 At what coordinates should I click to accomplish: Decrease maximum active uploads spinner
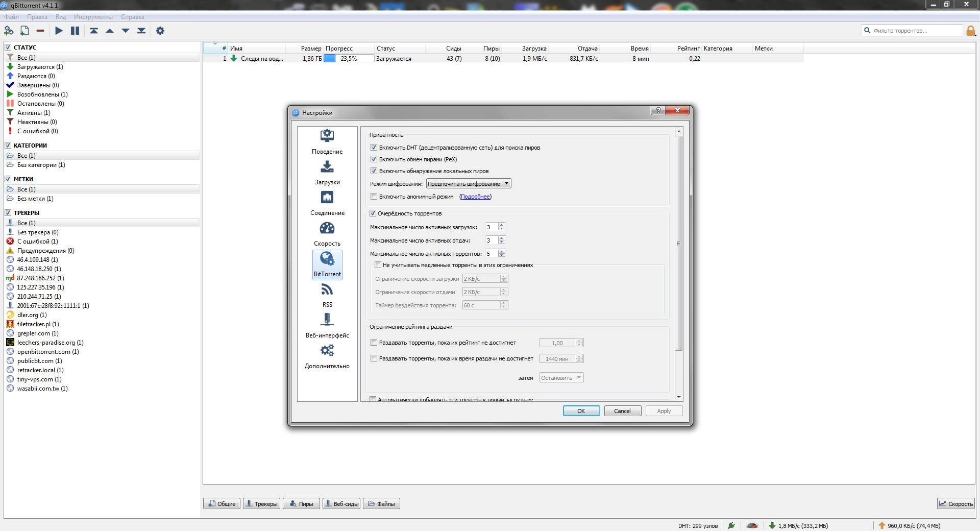pyautogui.click(x=502, y=243)
